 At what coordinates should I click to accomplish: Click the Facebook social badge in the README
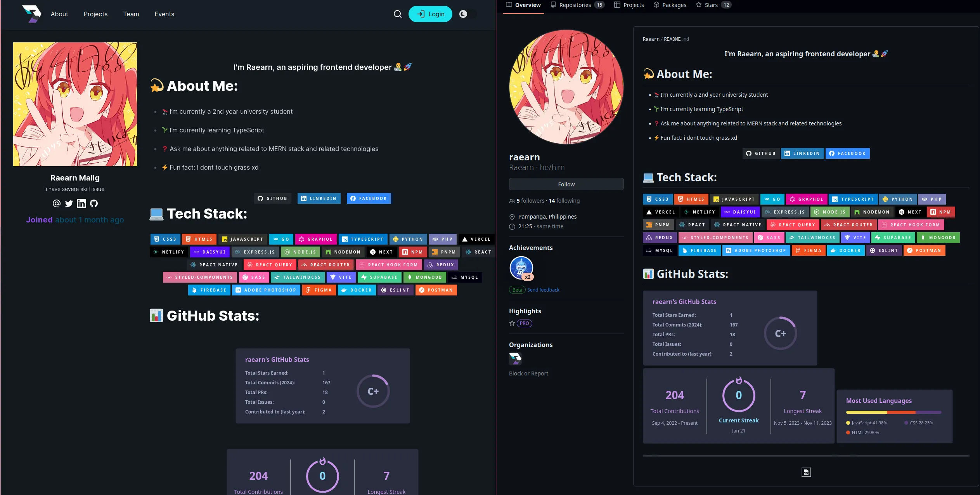click(847, 153)
